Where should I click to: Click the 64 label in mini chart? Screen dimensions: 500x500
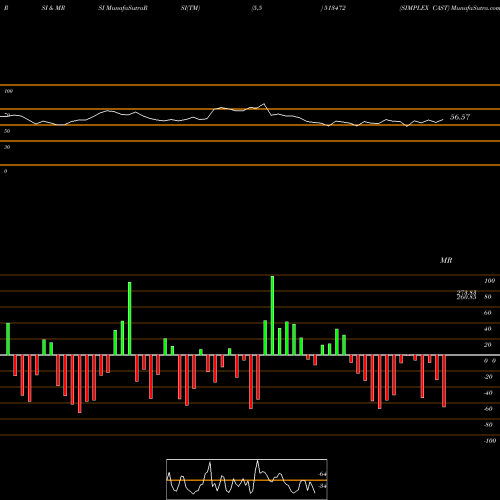(322, 474)
